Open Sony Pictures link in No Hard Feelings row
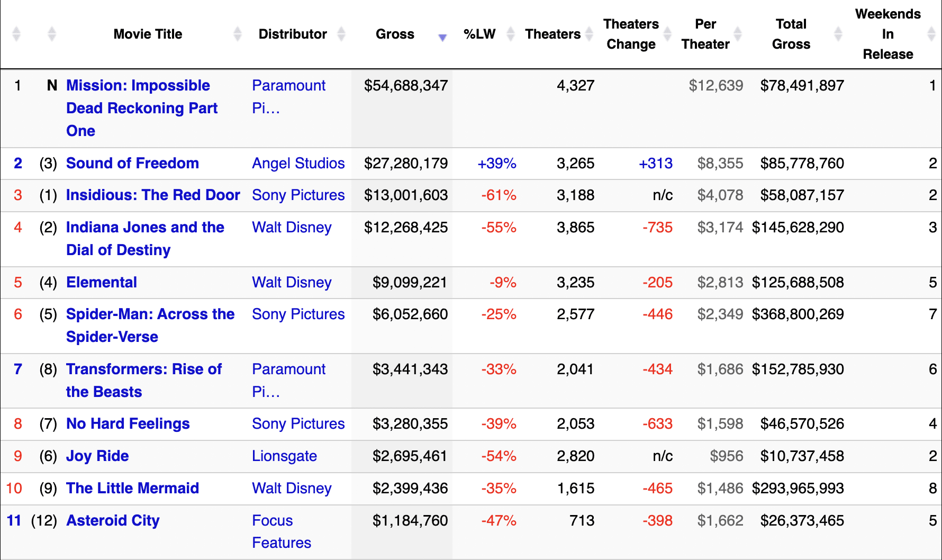 pos(298,424)
